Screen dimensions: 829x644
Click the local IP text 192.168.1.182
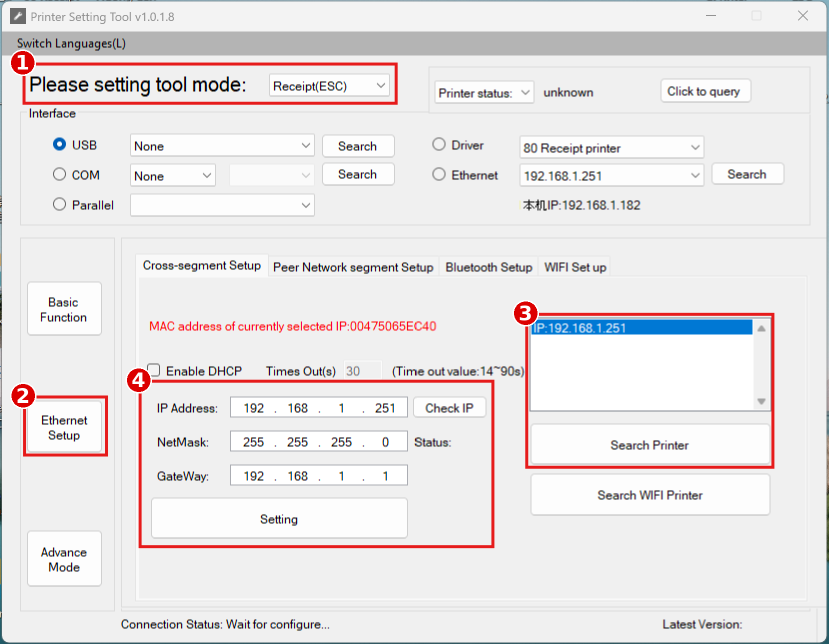point(581,205)
